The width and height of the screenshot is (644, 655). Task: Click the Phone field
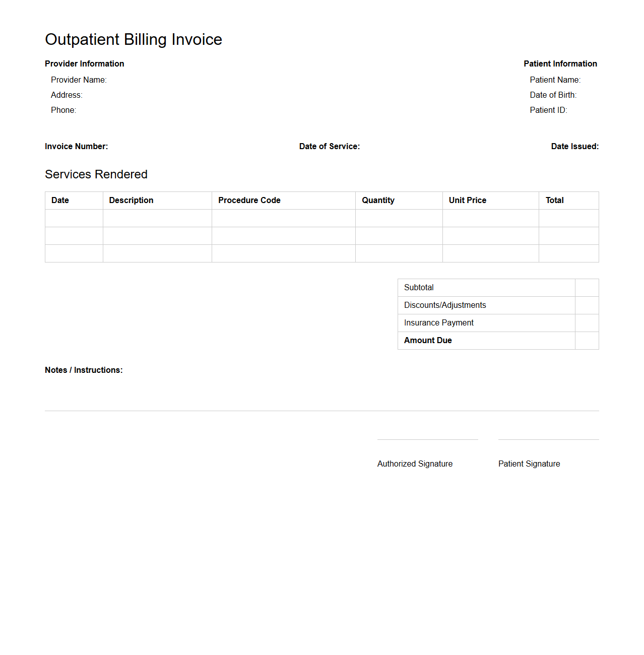63,110
